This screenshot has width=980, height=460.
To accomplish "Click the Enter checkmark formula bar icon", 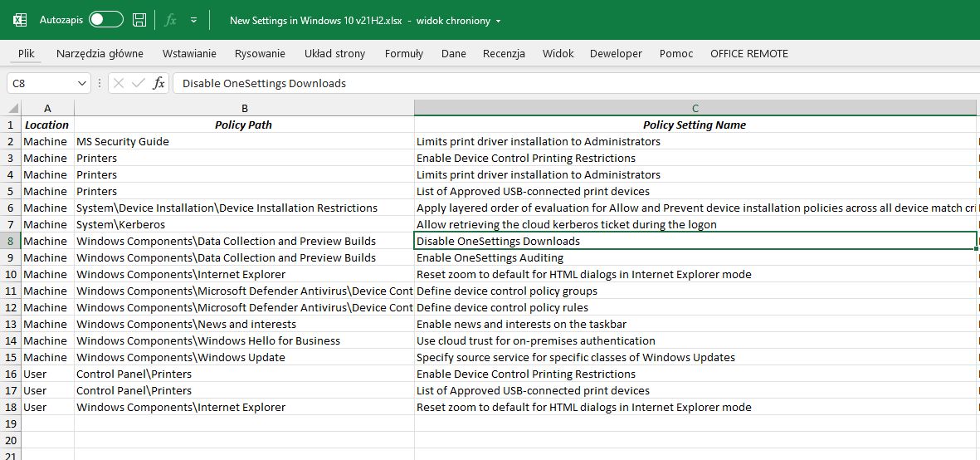I will click(x=139, y=83).
